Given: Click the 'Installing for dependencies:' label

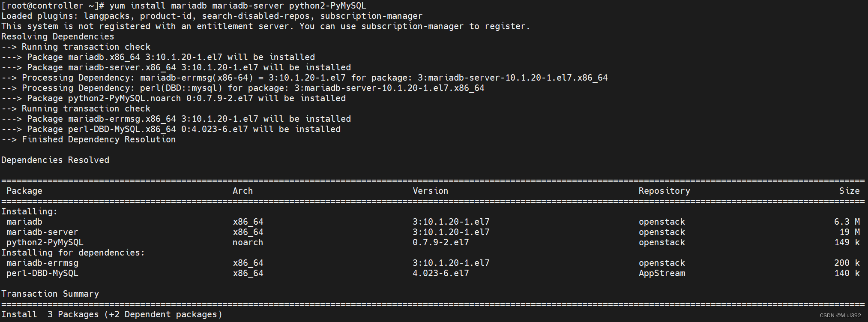Looking at the screenshot, I should coord(73,253).
